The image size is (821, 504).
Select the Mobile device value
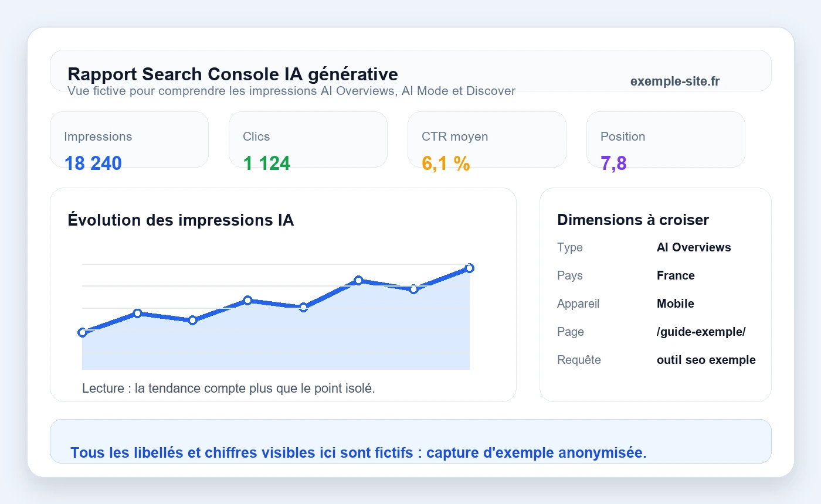point(676,304)
